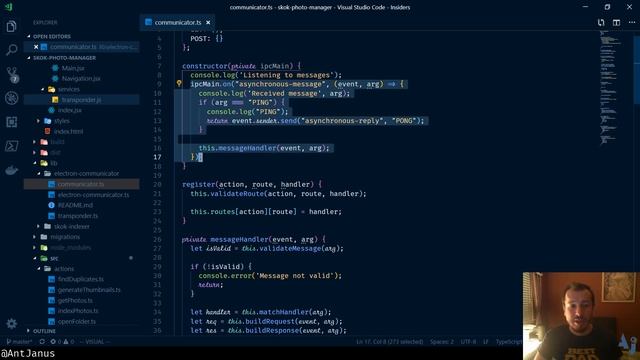Collapse the actions folder
Screen dimensions: 640x360
64,269
